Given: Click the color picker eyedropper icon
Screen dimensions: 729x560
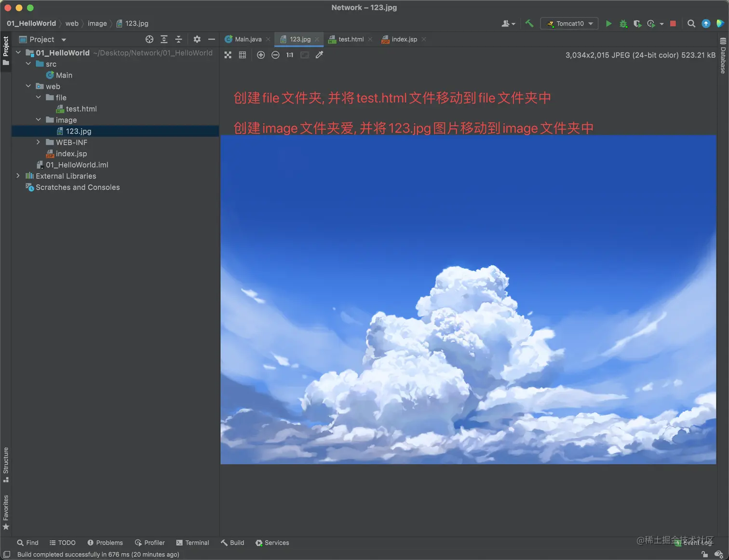Looking at the screenshot, I should [x=319, y=55].
